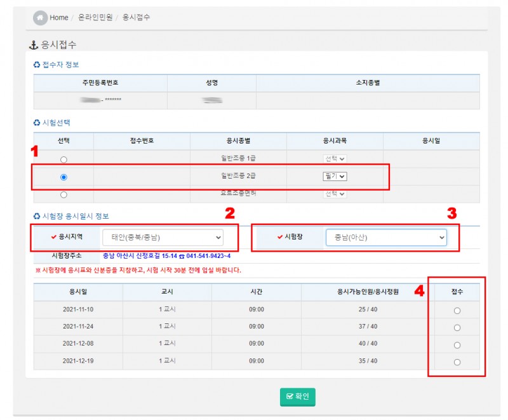Viewport: 508px width, 420px height.
Task: Click the recycle icon next to 시험선택
Action: click(x=37, y=123)
